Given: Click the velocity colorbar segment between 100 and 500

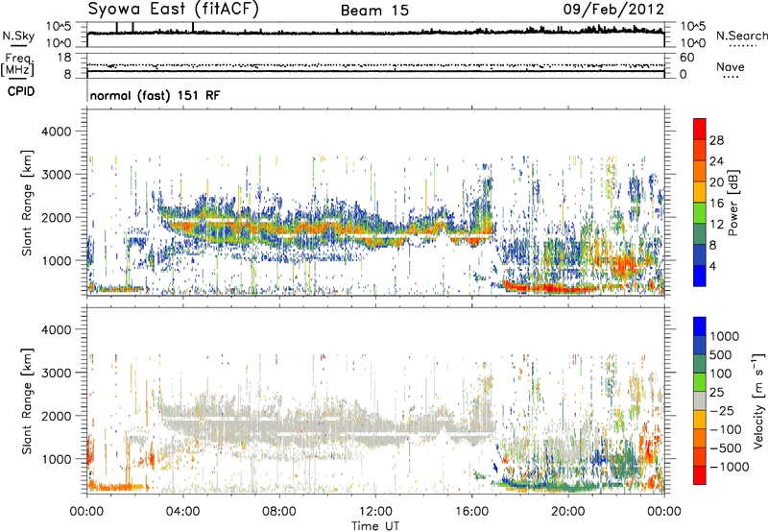Looking at the screenshot, I should pos(700,364).
